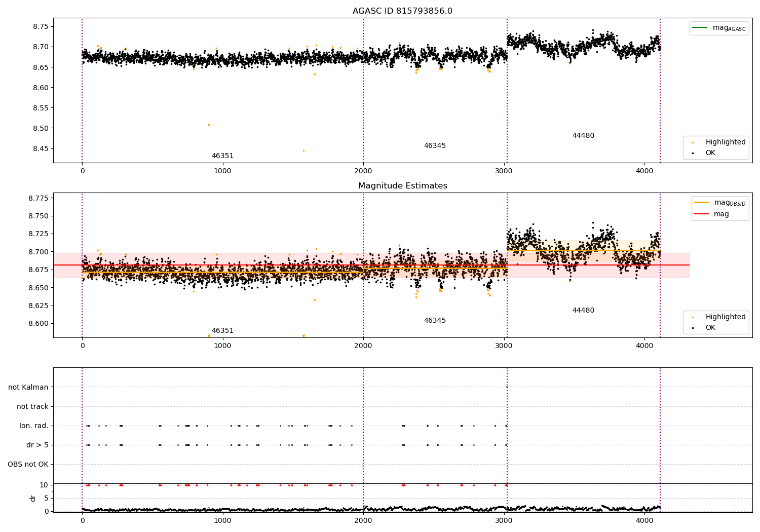Click obsid label '46345' in the top plot

click(x=435, y=146)
